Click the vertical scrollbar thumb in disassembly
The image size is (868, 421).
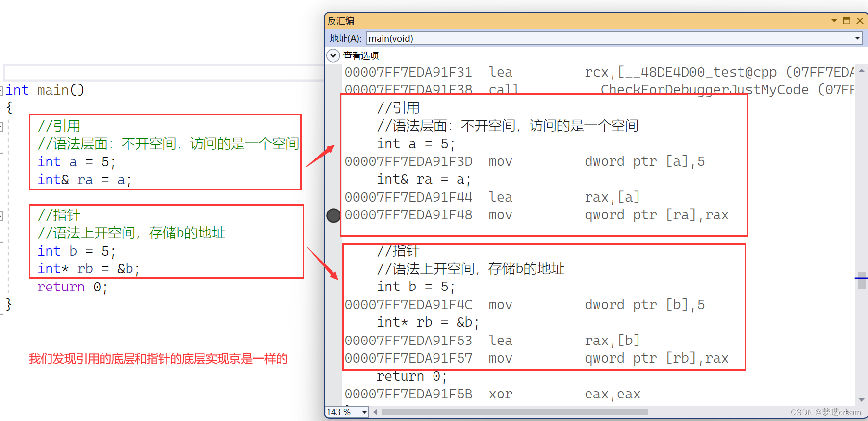coord(861,281)
